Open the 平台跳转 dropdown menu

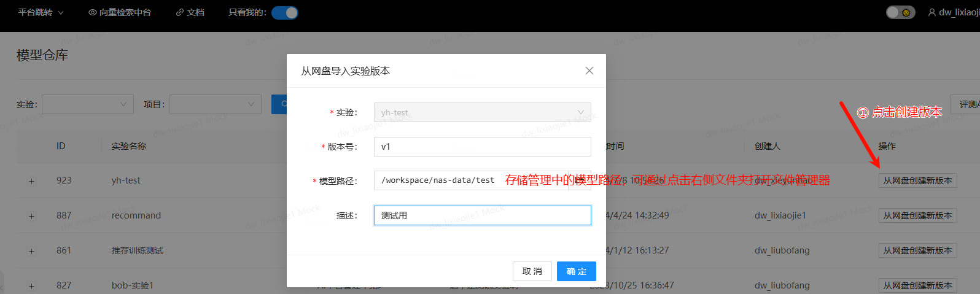pyautogui.click(x=41, y=12)
